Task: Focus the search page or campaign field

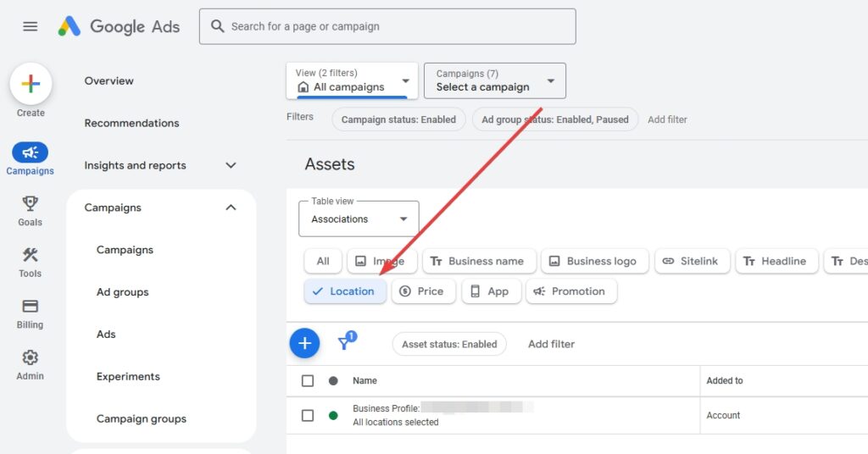Action: tap(387, 26)
